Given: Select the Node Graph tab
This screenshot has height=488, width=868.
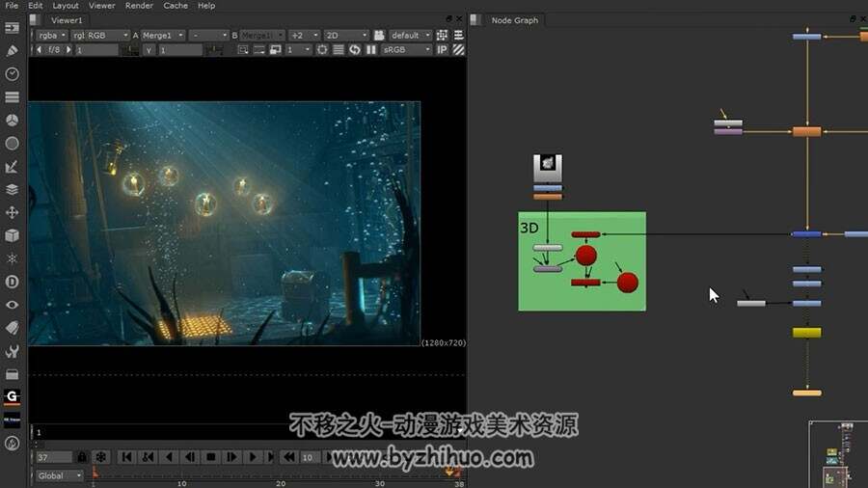Looking at the screenshot, I should (515, 20).
